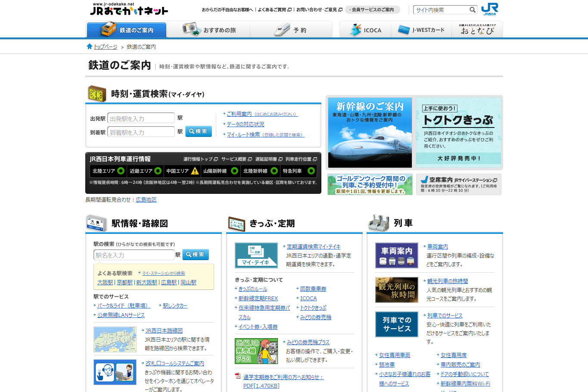Click the JR西日本 logo icon
Screen dimensions: 588x392
coord(490,9)
